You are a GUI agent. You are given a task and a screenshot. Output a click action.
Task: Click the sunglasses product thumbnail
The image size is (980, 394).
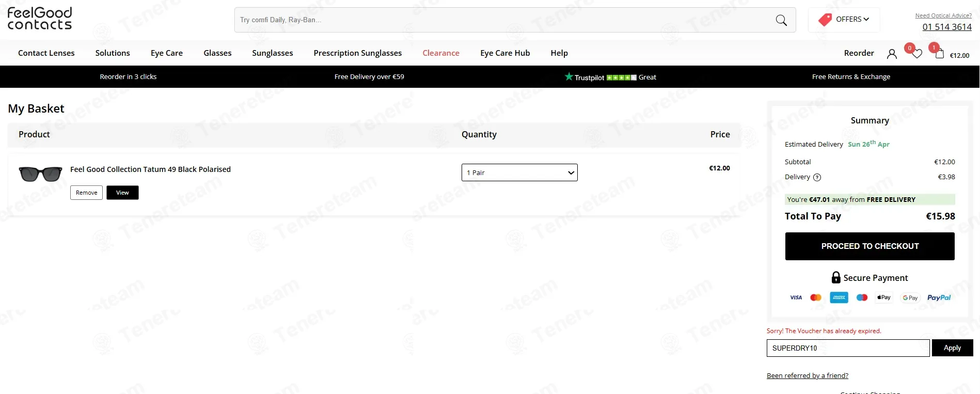tap(40, 174)
